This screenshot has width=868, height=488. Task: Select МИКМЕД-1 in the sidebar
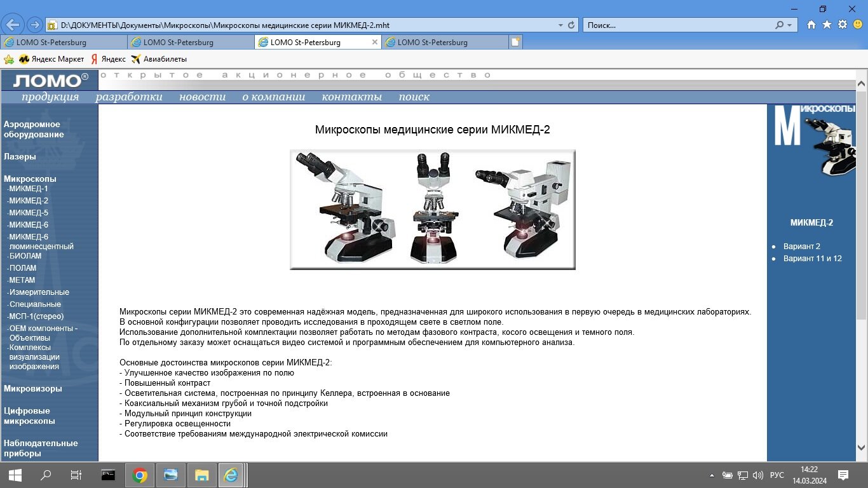coord(27,189)
